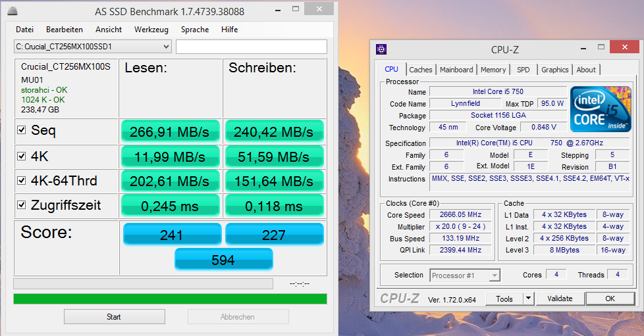Toggle the Zugriffszeit test checkbox

[21, 204]
